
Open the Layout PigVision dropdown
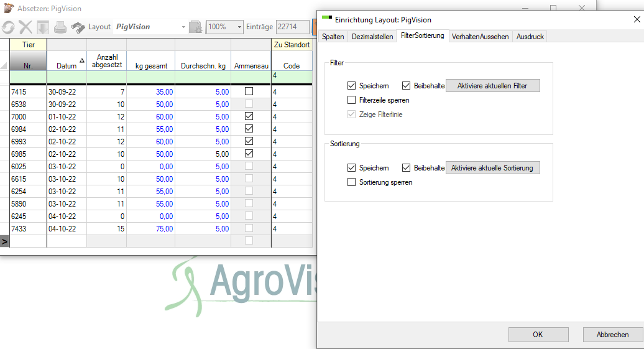(183, 27)
